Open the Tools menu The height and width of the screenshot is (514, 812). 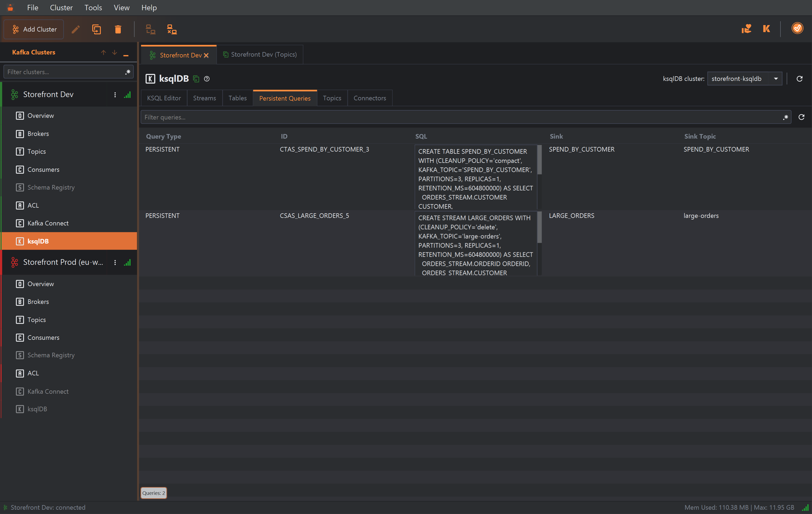point(93,8)
